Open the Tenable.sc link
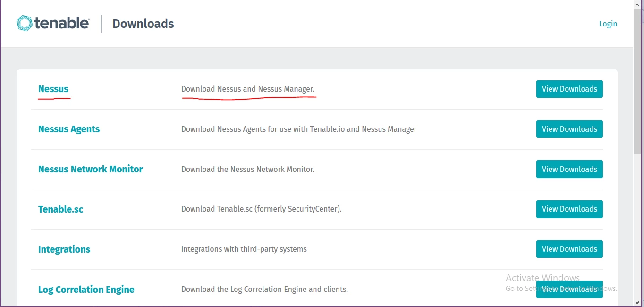The height and width of the screenshot is (307, 644). pyautogui.click(x=60, y=209)
